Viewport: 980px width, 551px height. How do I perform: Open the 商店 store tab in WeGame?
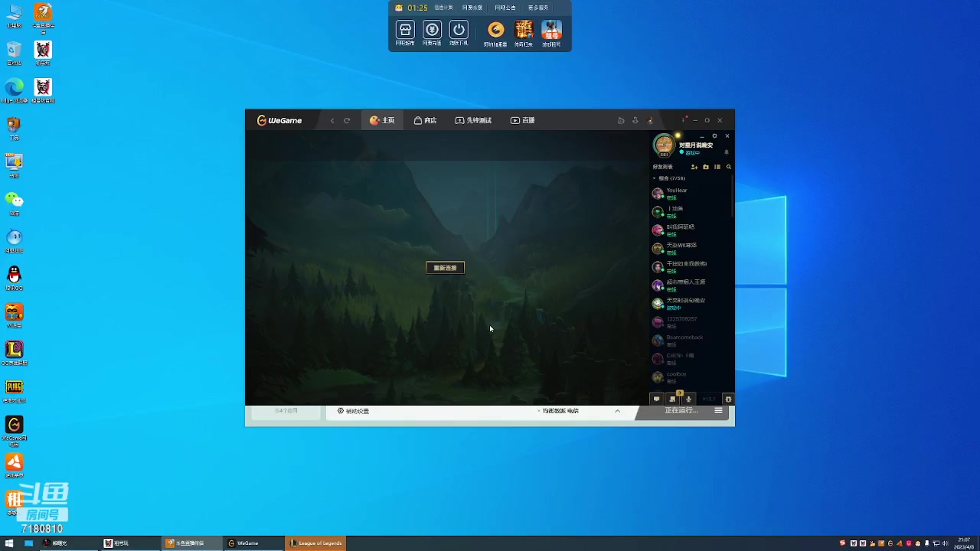[x=425, y=120]
